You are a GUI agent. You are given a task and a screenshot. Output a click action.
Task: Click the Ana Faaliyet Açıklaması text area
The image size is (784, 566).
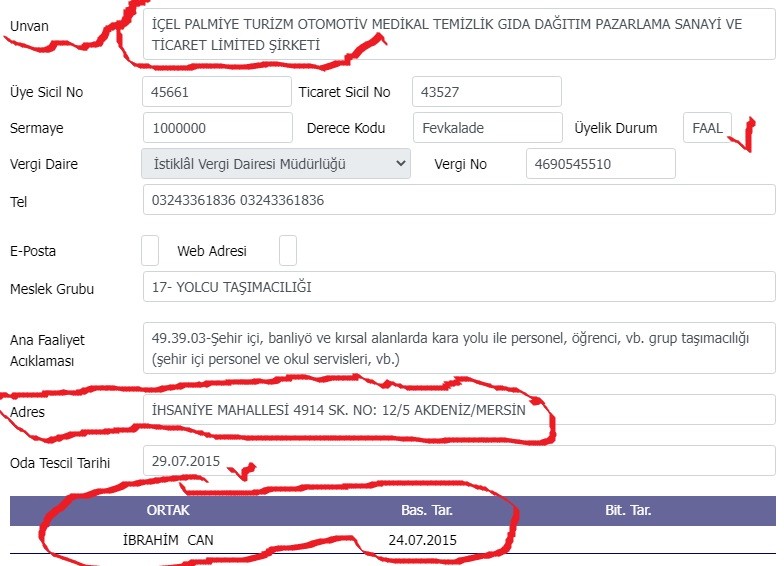(x=459, y=348)
